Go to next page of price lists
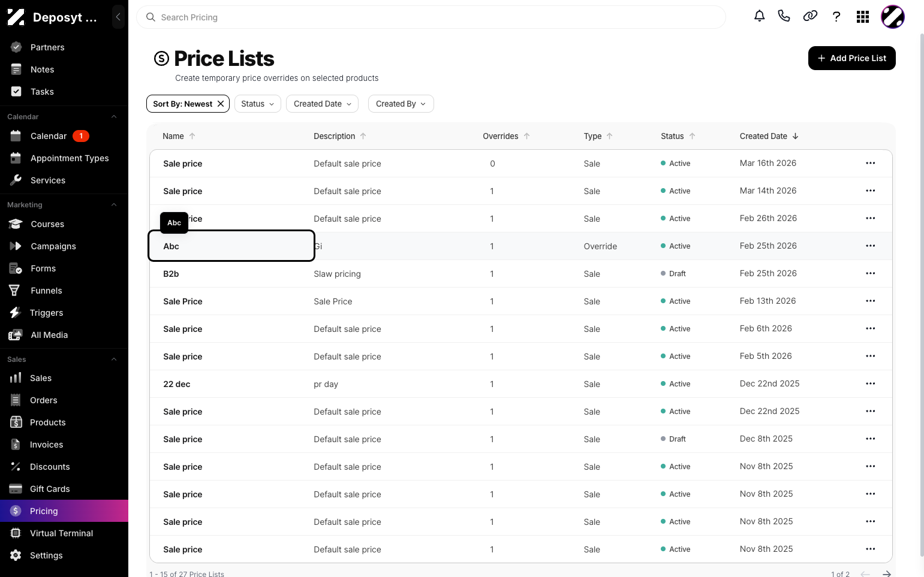924x577 pixels. [886, 574]
